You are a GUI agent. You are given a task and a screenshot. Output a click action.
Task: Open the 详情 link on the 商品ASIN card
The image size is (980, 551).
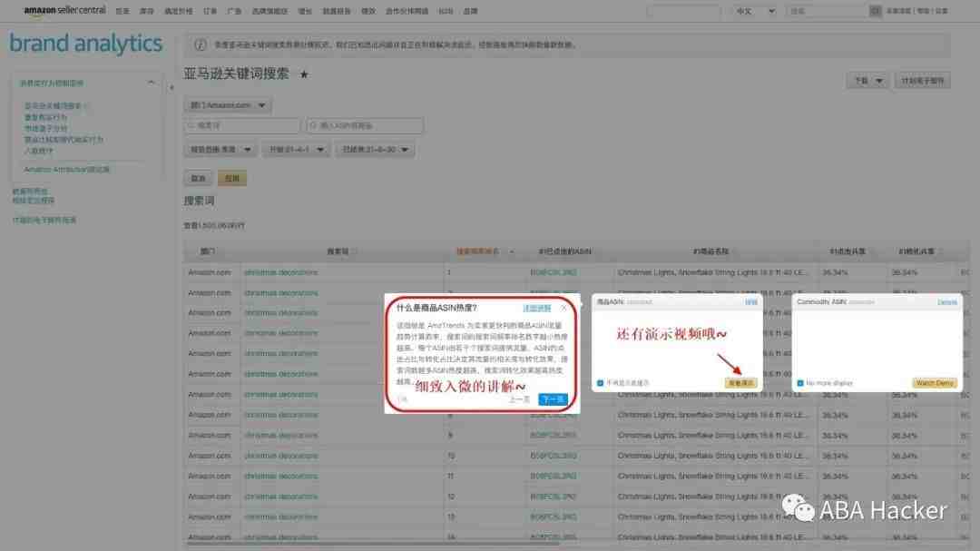(750, 302)
